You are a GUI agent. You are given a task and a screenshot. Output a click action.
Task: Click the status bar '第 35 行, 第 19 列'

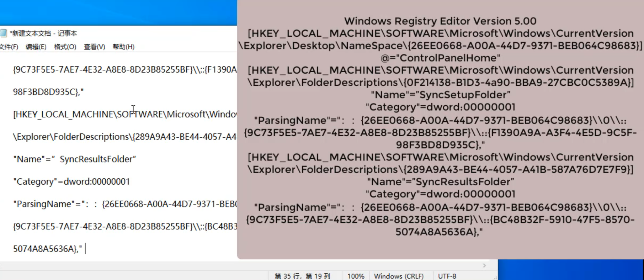(x=302, y=276)
